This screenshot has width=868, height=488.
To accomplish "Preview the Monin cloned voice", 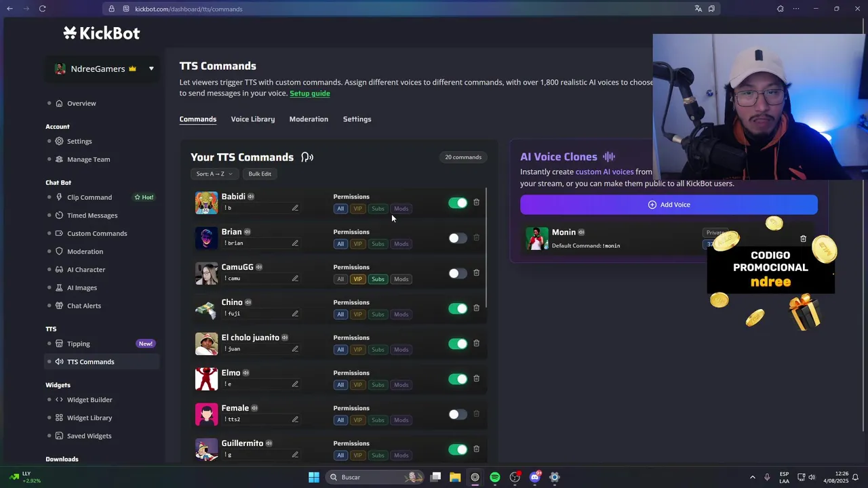I will point(581,232).
